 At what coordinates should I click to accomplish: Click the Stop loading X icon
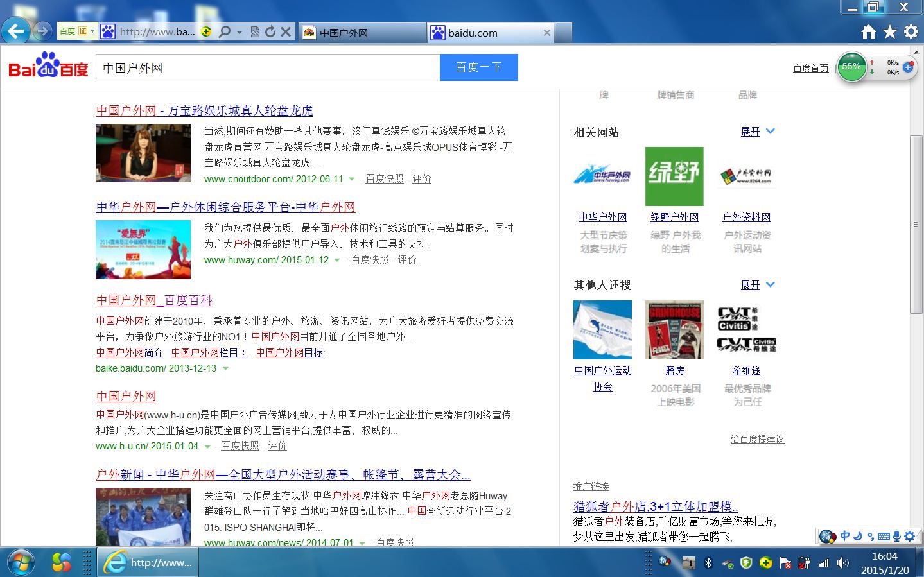point(286,31)
